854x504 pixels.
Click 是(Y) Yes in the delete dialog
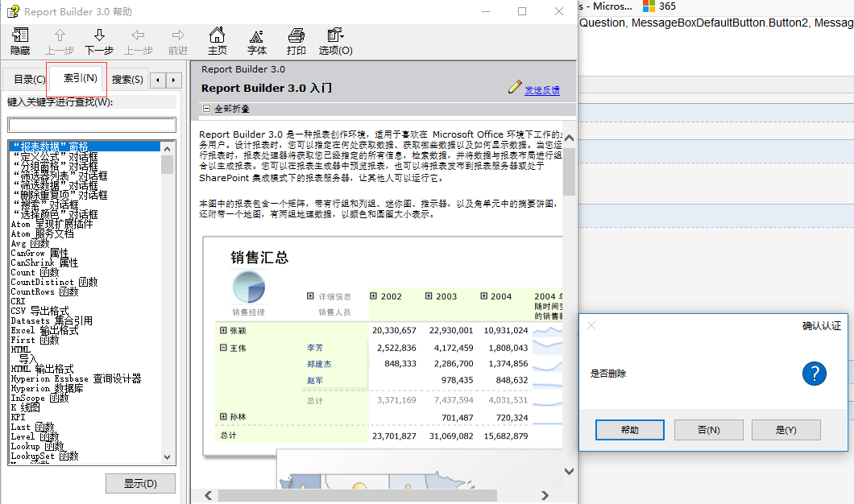[x=786, y=430]
